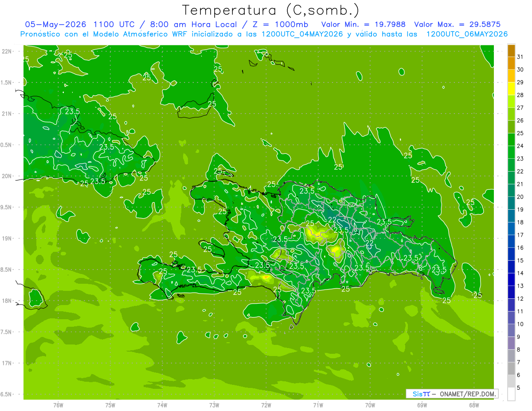
Task: Click the legend value label 25
Action: 520,133
